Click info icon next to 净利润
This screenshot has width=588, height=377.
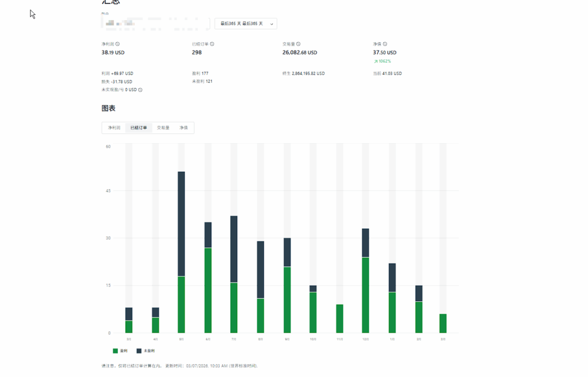tap(118, 44)
